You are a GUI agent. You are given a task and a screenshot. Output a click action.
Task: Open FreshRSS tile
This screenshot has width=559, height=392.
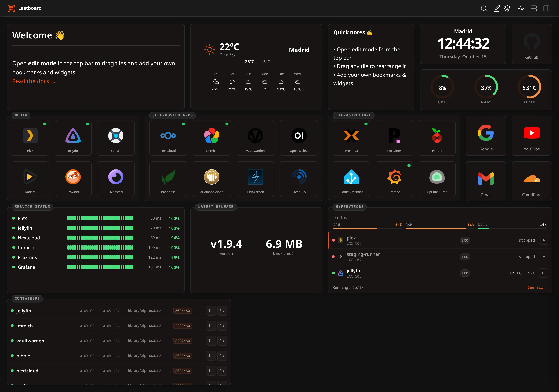(299, 179)
